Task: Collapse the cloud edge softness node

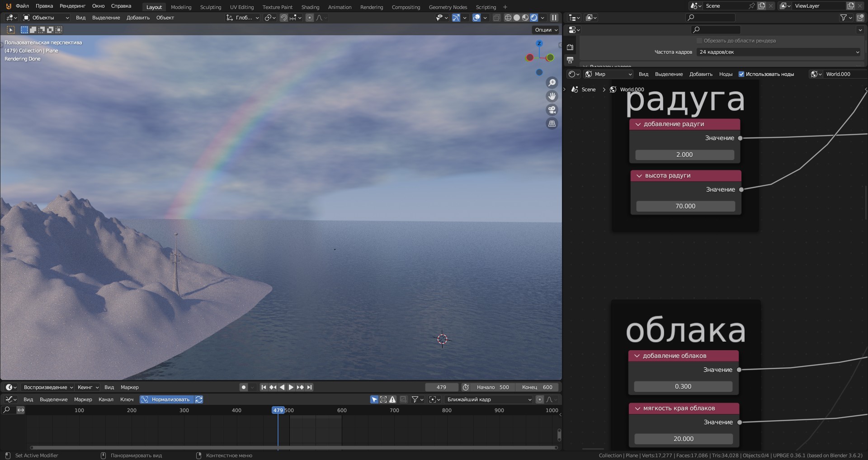Action: coord(637,408)
